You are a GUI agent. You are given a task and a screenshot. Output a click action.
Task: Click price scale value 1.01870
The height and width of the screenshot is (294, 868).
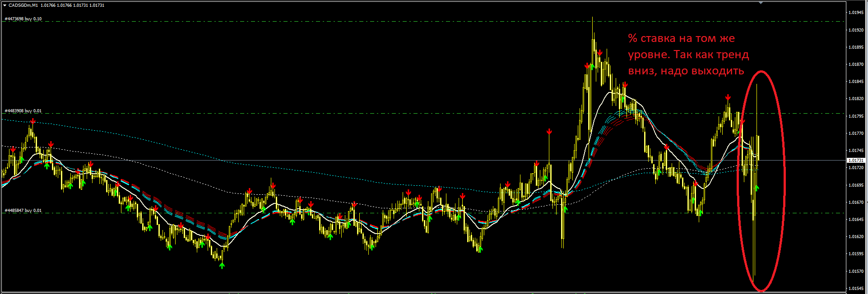[856, 64]
